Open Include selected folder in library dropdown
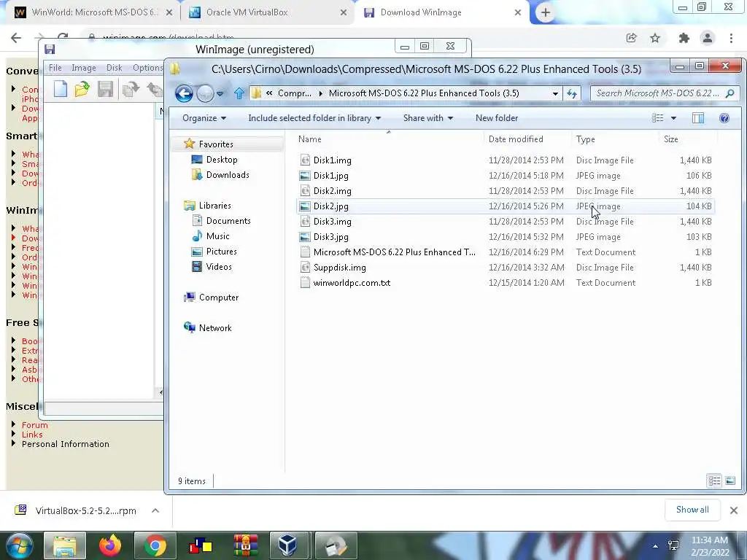Screen dimensions: 747x560 click(314, 118)
